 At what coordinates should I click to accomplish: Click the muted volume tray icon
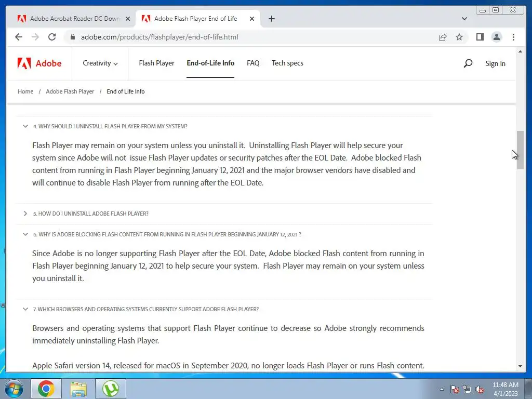click(480, 389)
